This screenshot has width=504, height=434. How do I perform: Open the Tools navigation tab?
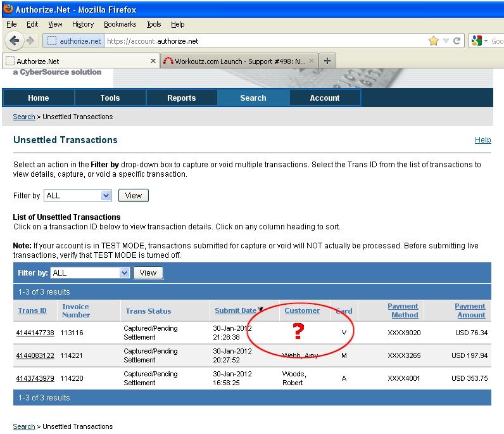(110, 98)
